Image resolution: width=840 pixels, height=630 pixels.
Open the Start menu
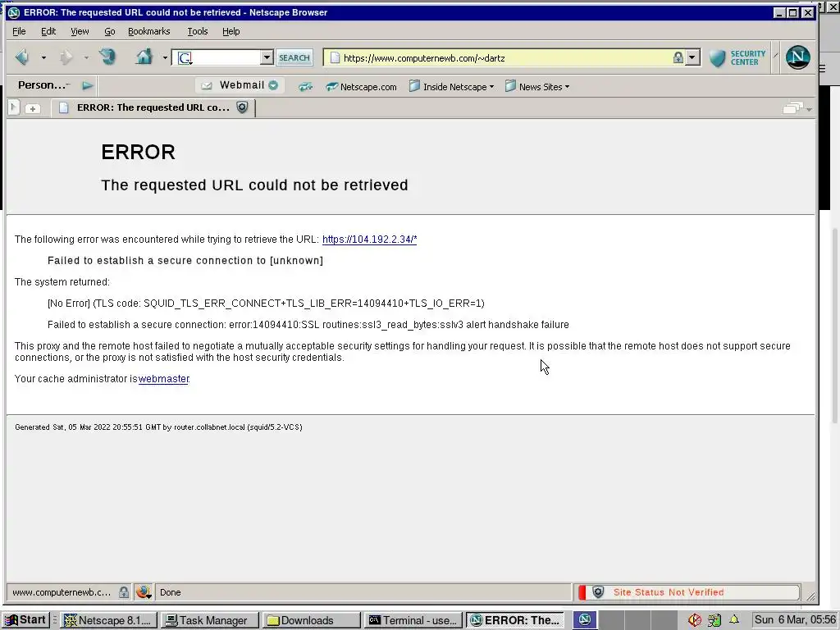[x=26, y=620]
